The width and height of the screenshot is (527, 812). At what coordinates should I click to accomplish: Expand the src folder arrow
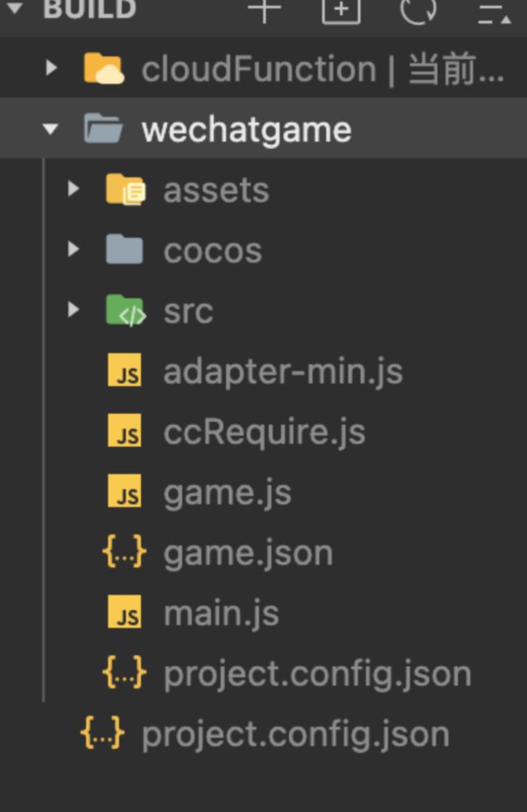[73, 310]
